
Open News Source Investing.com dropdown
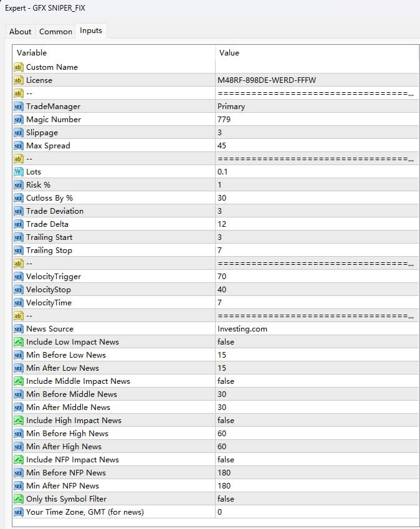317,329
